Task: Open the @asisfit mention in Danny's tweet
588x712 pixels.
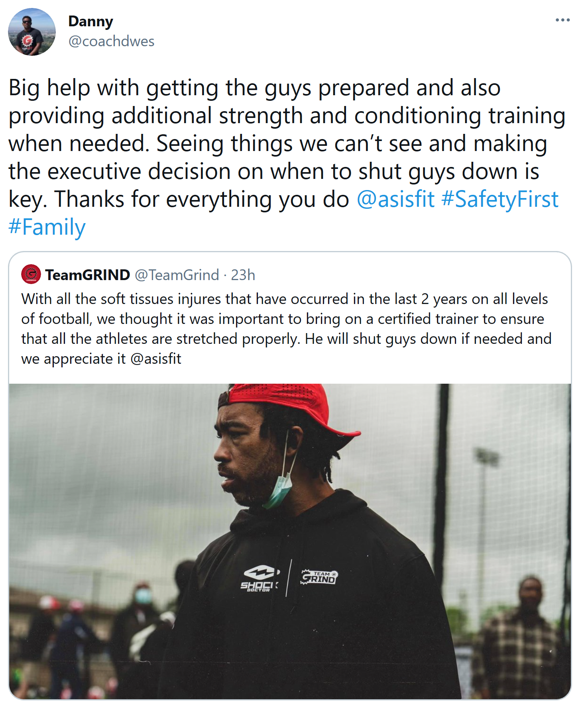Action: coord(395,199)
